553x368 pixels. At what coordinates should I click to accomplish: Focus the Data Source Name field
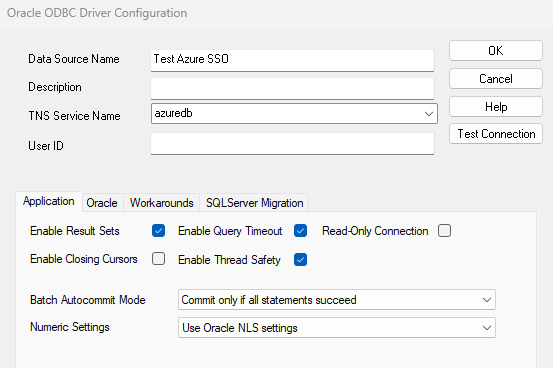pyautogui.click(x=292, y=60)
